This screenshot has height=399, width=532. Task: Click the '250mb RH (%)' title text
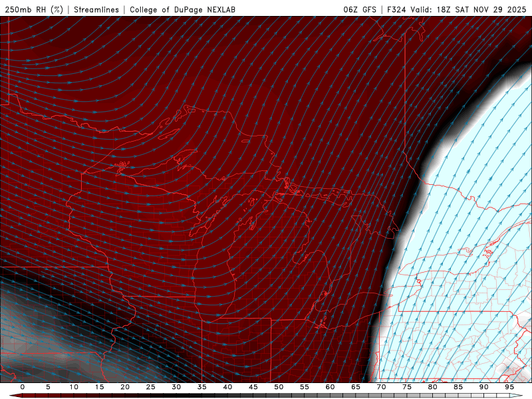tap(34, 9)
